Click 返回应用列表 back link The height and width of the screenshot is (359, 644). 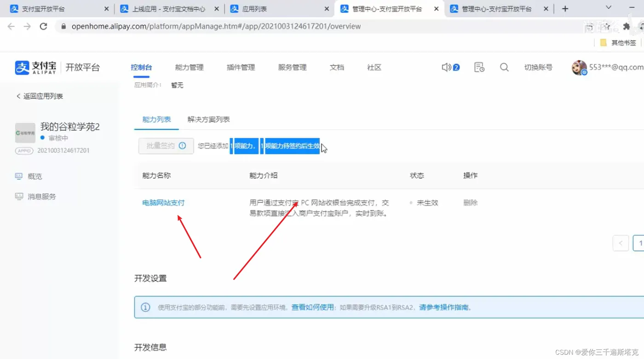(40, 96)
